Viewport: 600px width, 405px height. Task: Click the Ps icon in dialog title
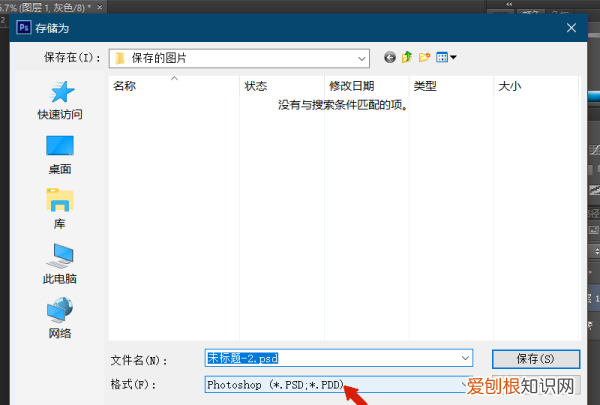[24, 28]
